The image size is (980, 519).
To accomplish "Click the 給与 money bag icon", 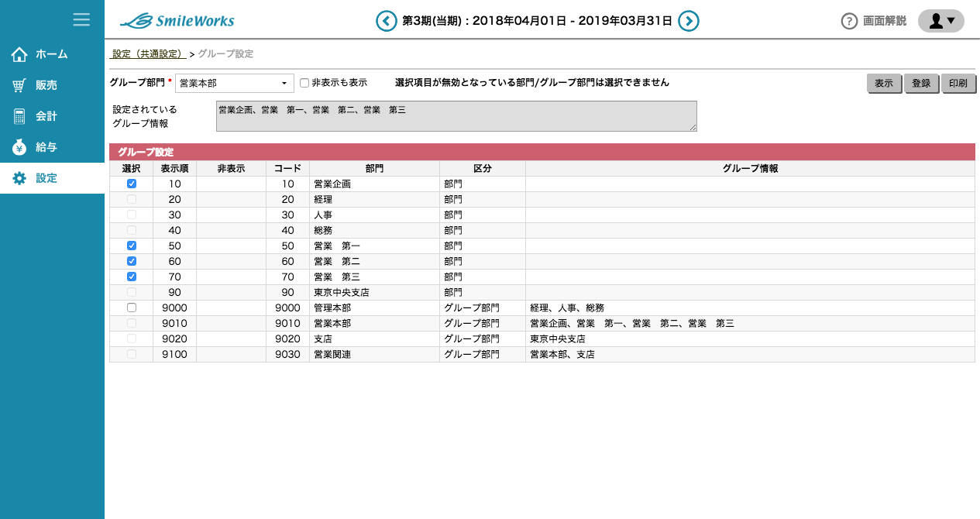I will (x=19, y=147).
